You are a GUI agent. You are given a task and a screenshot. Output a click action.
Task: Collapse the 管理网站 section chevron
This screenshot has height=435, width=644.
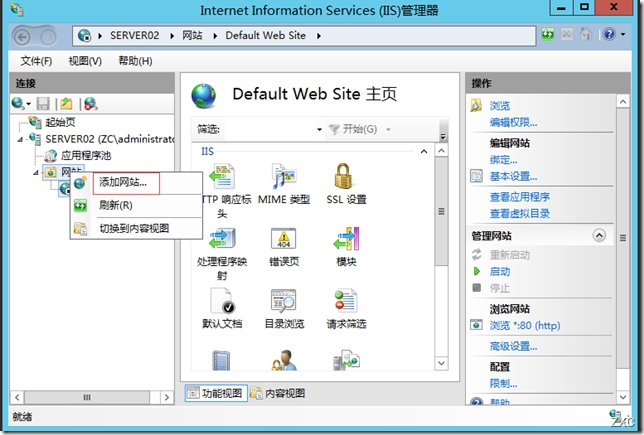click(x=599, y=235)
